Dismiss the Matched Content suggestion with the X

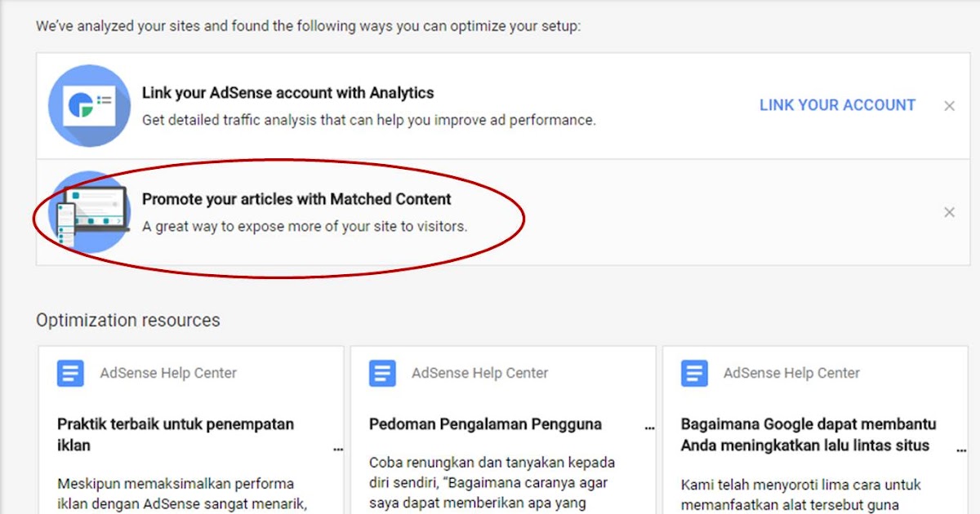coord(949,211)
